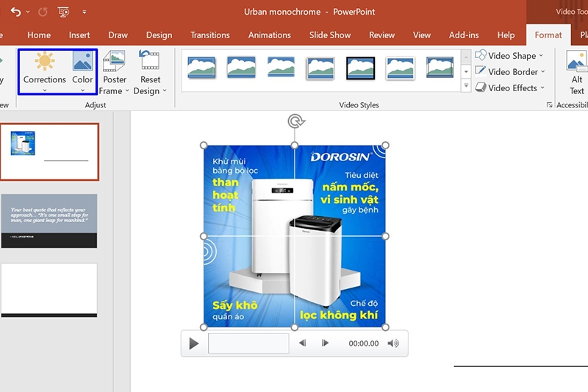Switch to the View tab
588x392 pixels.
pyautogui.click(x=421, y=35)
